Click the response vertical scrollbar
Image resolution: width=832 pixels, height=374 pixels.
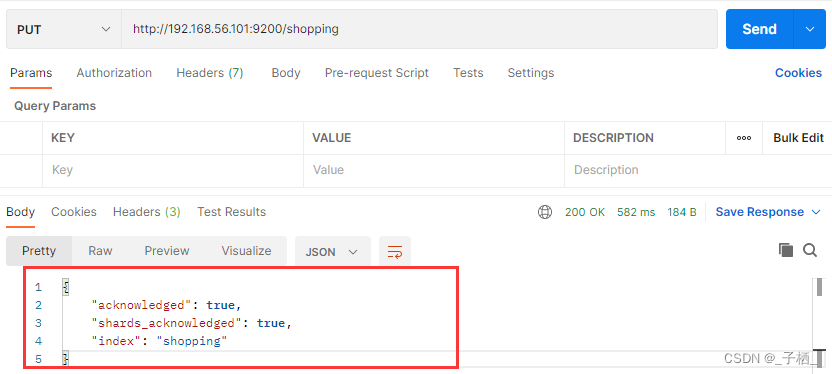click(x=820, y=323)
